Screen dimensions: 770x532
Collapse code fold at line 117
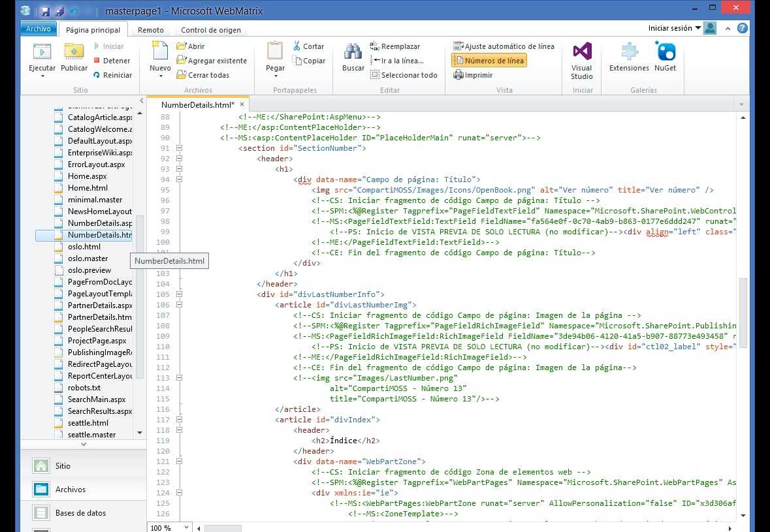coord(179,420)
